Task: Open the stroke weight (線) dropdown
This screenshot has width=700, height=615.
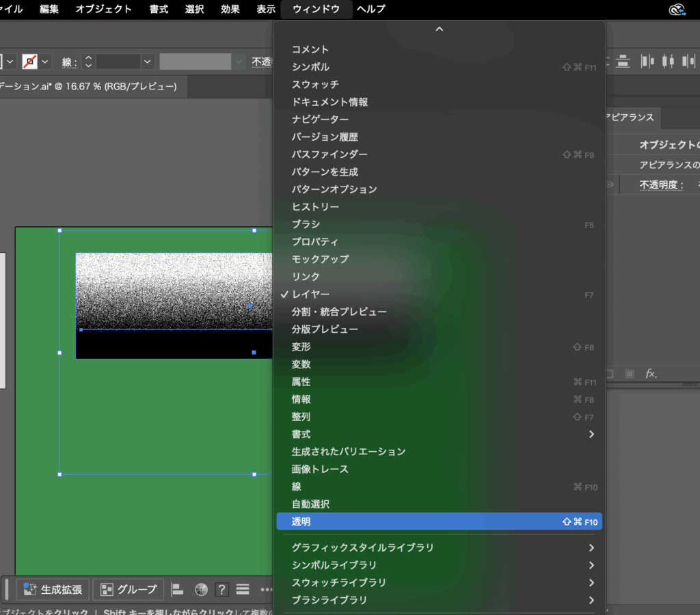Action: click(148, 61)
